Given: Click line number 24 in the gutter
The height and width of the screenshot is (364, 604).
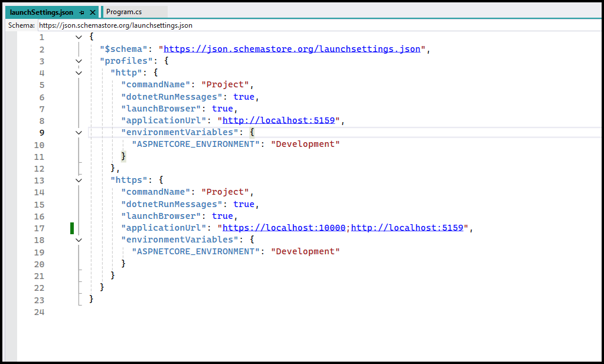Looking at the screenshot, I should tap(39, 312).
